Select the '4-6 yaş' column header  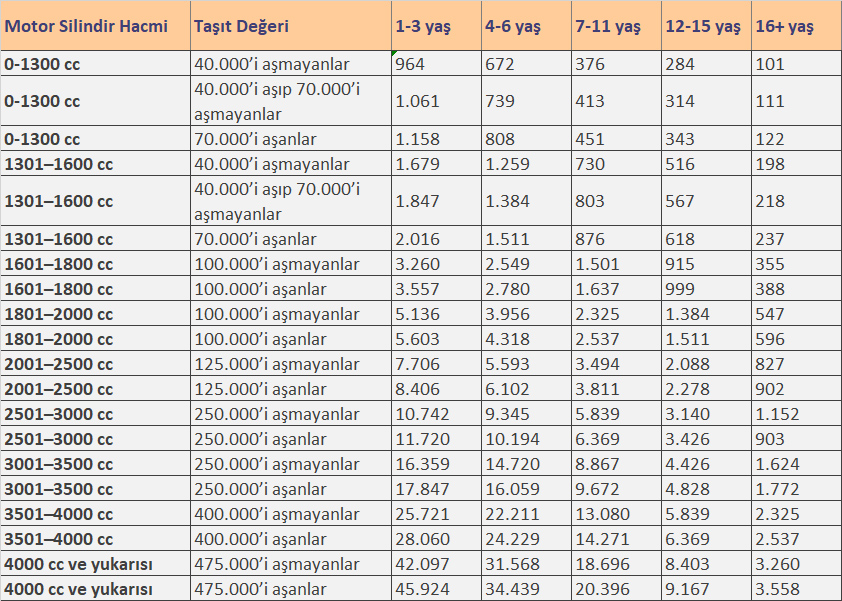525,26
